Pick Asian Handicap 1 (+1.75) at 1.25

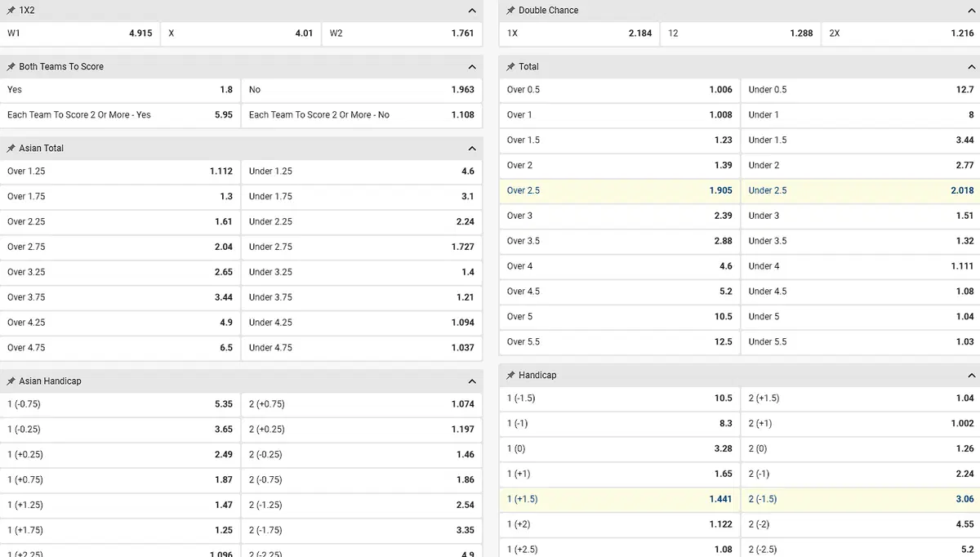pyautogui.click(x=120, y=531)
